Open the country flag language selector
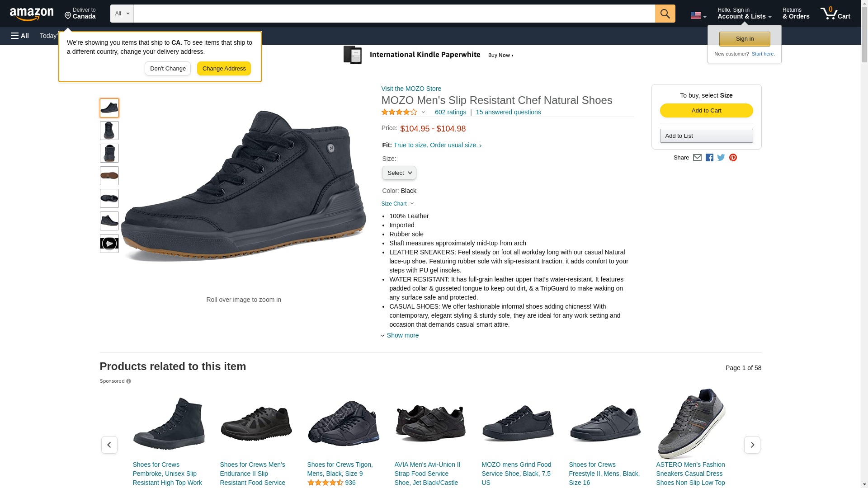 coord(698,15)
